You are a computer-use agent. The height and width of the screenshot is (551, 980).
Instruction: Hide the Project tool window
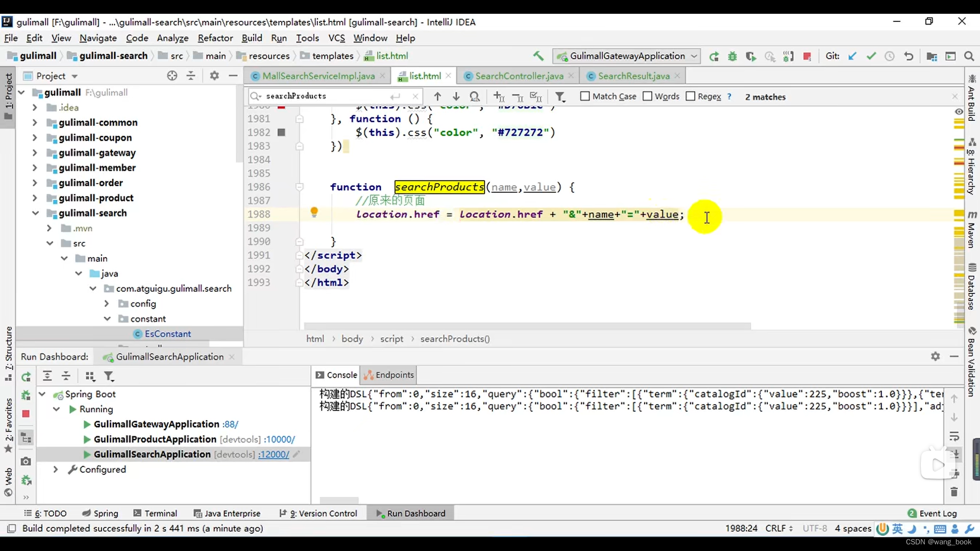point(233,76)
